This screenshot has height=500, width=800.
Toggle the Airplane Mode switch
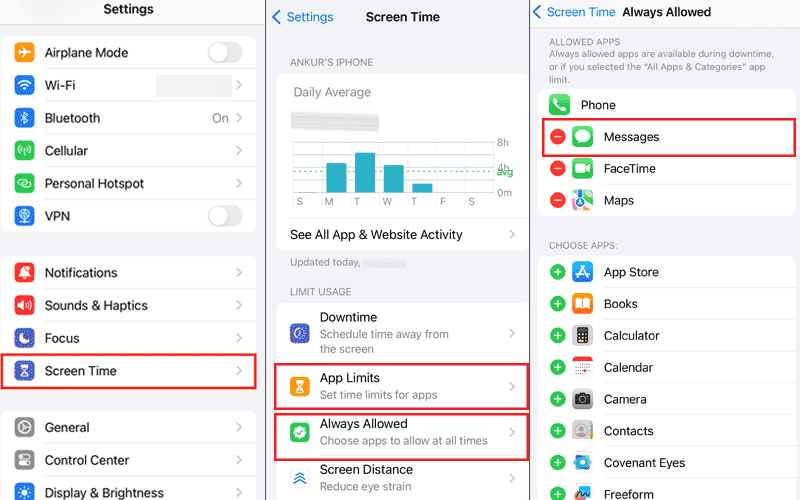point(225,53)
